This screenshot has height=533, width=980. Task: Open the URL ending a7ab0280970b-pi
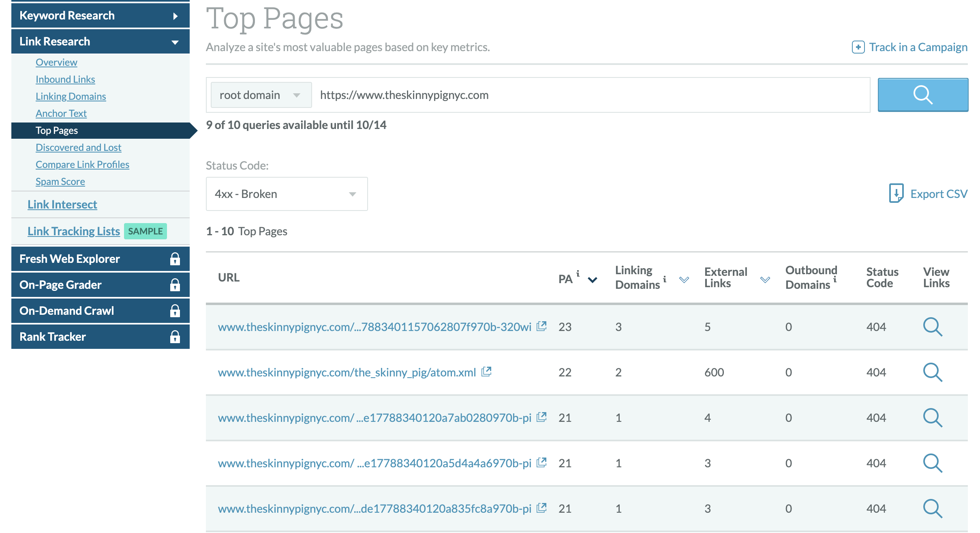(374, 418)
